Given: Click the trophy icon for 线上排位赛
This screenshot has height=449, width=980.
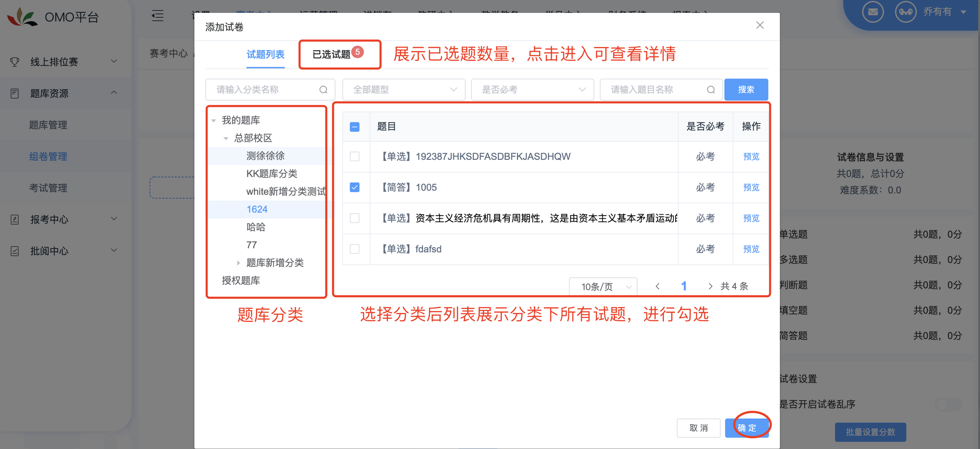Looking at the screenshot, I should [x=14, y=62].
